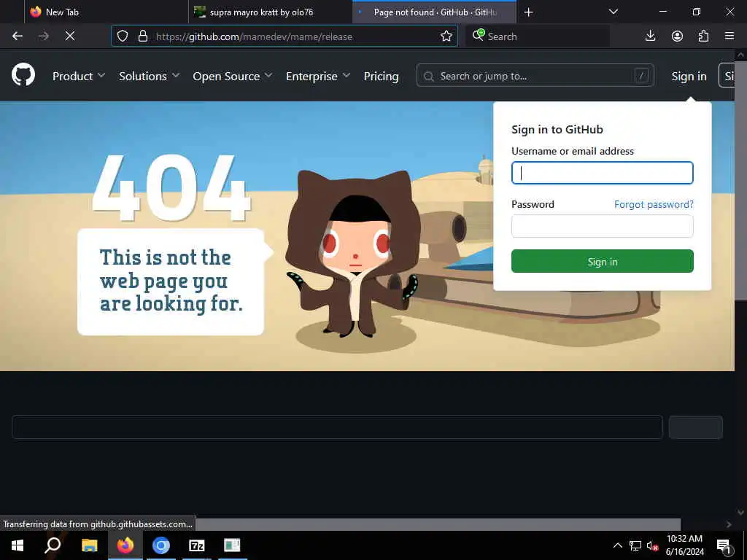
Task: Click the search engine icon in search box
Action: click(x=479, y=35)
